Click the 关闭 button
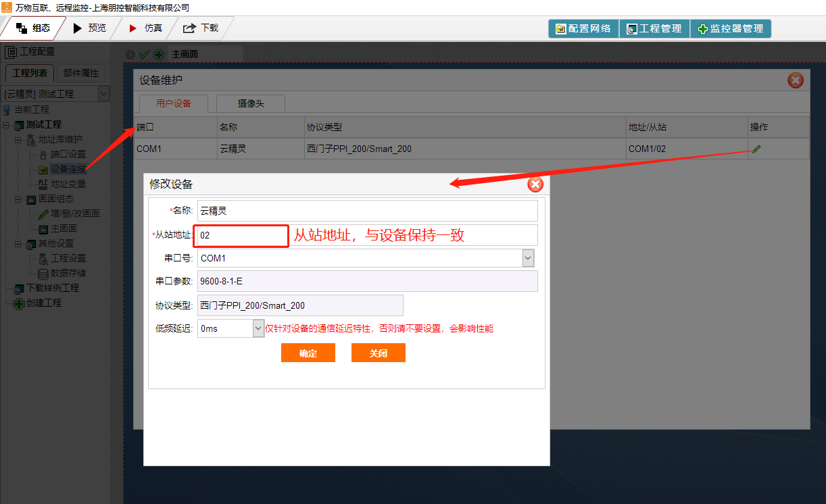Image resolution: width=826 pixels, height=504 pixels. click(x=378, y=353)
